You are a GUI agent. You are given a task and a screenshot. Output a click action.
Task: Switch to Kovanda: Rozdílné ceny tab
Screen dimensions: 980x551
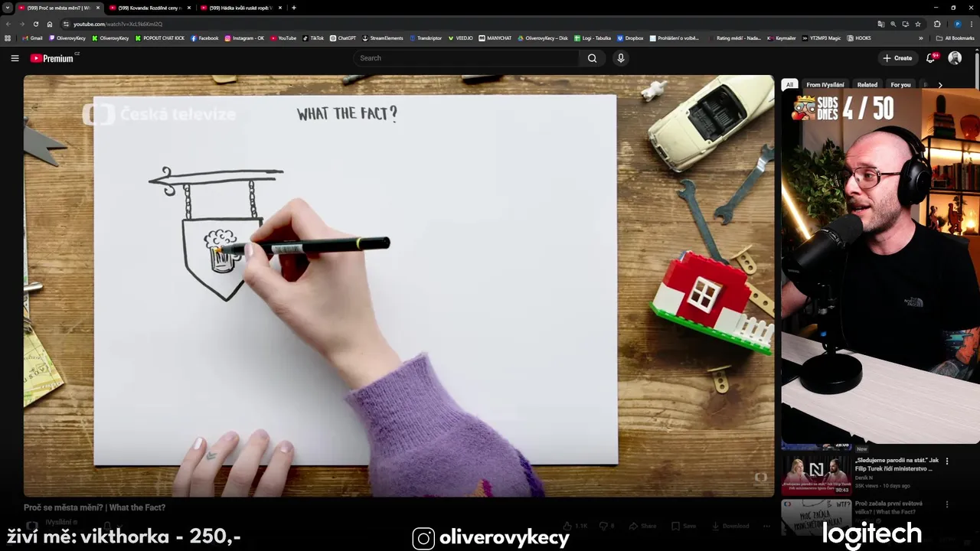[x=150, y=8]
